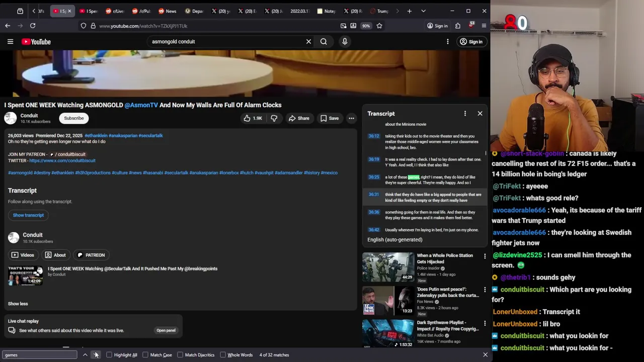Click the YouTube logo
Image resolution: width=644 pixels, height=362 pixels.
pos(36,42)
